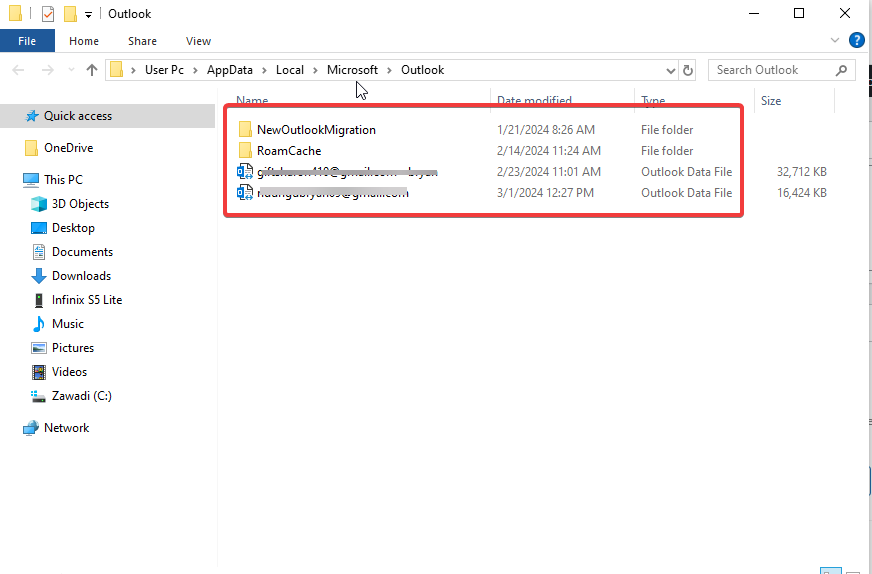Click the Back navigation arrow
Viewport: 872px width, 574px height.
pyautogui.click(x=19, y=70)
